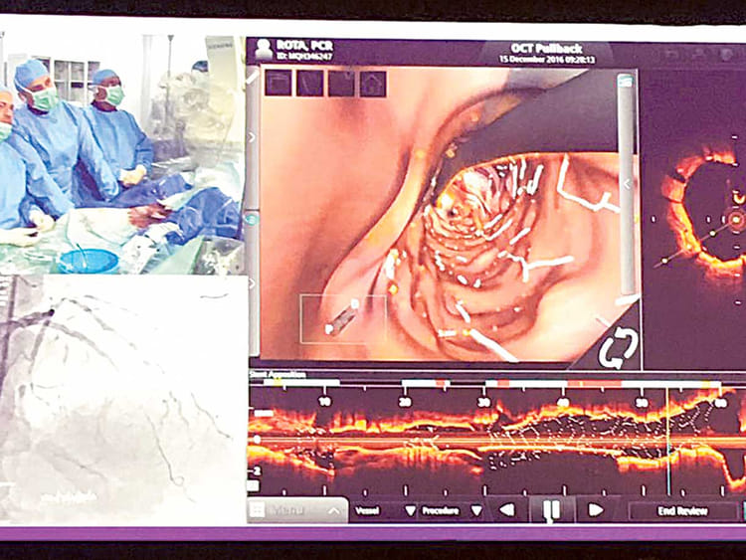Select the first view-mode thumbnail icon
The height and width of the screenshot is (560, 746).
click(278, 83)
